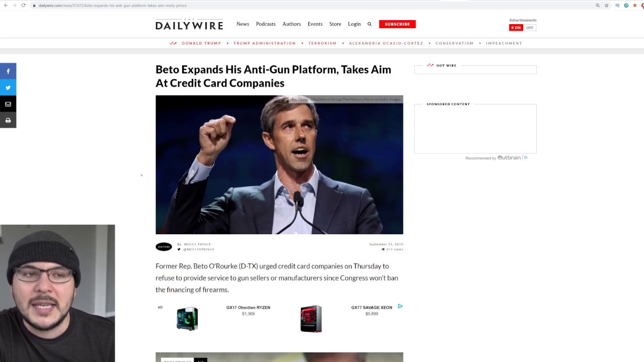Open the Podcasts menu
This screenshot has width=644, height=362.
pos(266,24)
